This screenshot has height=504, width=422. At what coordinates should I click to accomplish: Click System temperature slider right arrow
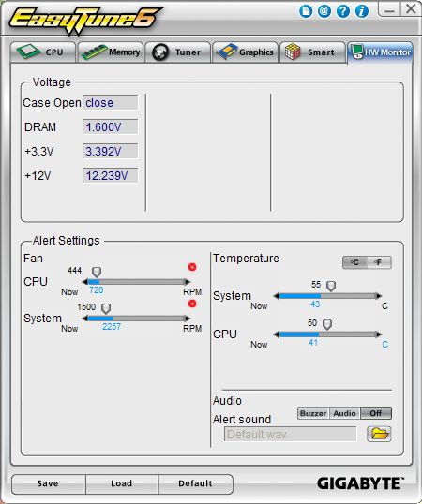pyautogui.click(x=379, y=296)
